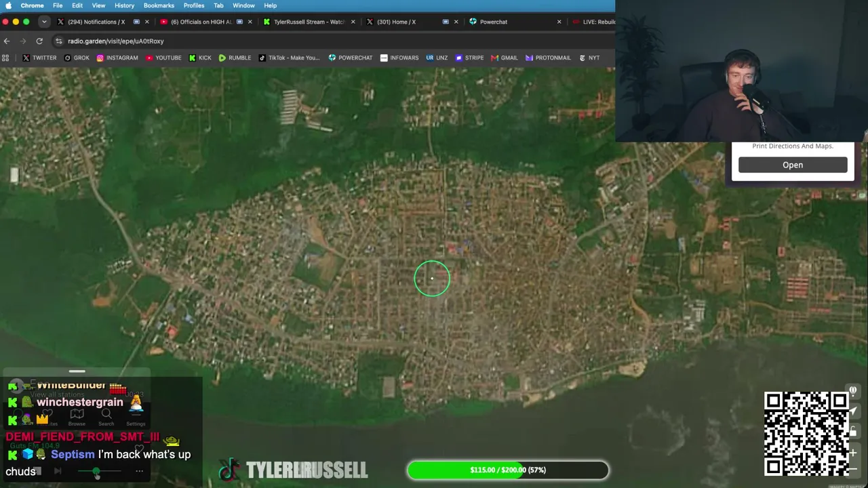The height and width of the screenshot is (488, 868).
Task: Open the player more options menu
Action: point(139,471)
